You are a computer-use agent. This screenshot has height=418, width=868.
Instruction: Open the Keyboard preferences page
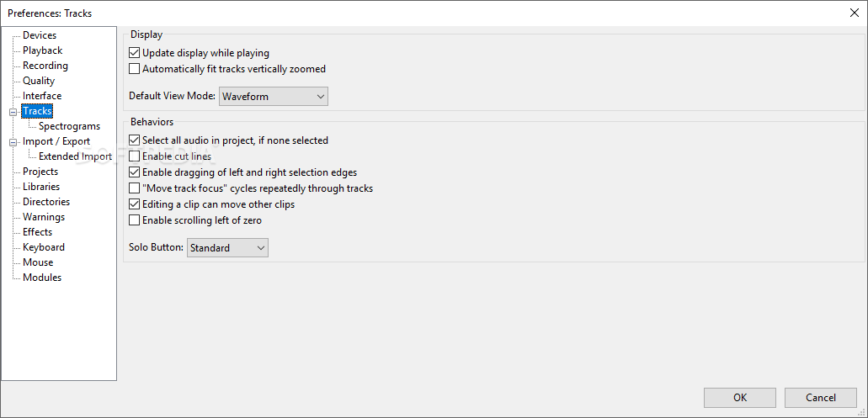point(44,247)
